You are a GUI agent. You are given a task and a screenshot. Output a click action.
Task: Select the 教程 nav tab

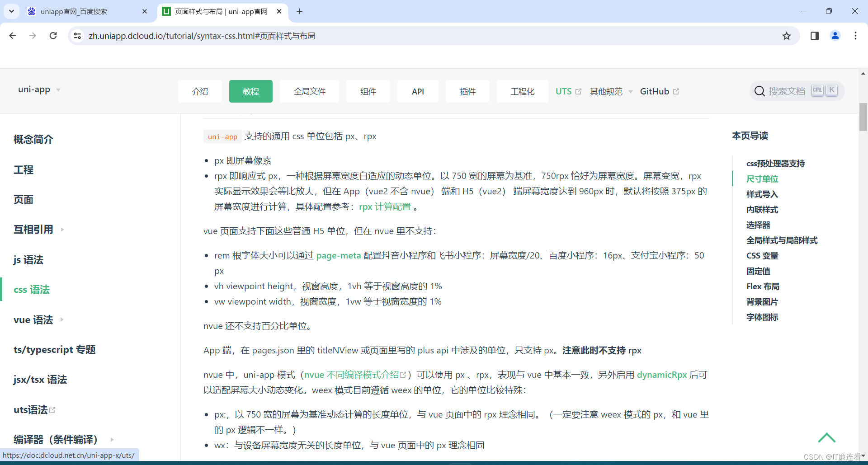pyautogui.click(x=251, y=91)
